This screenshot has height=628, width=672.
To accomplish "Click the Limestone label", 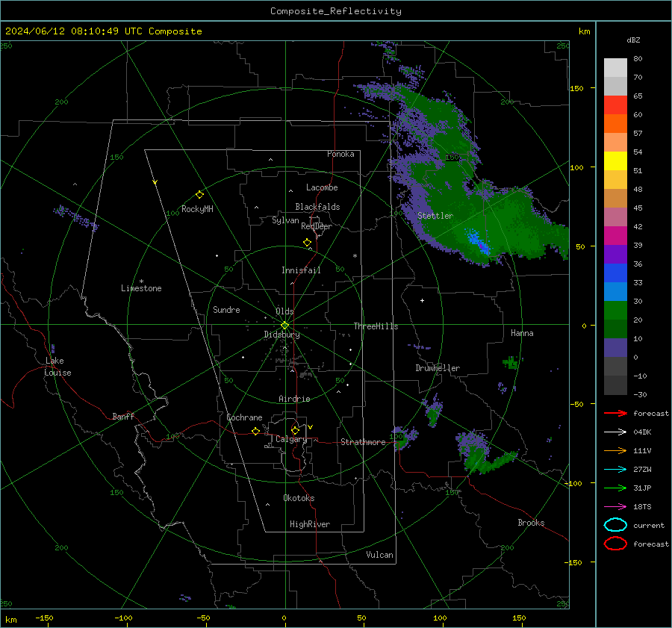I will (141, 288).
